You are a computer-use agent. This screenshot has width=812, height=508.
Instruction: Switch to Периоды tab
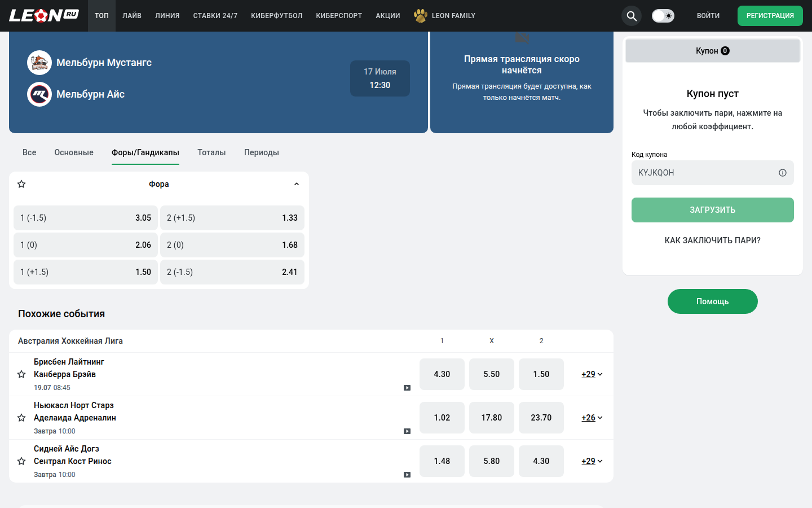(x=262, y=152)
